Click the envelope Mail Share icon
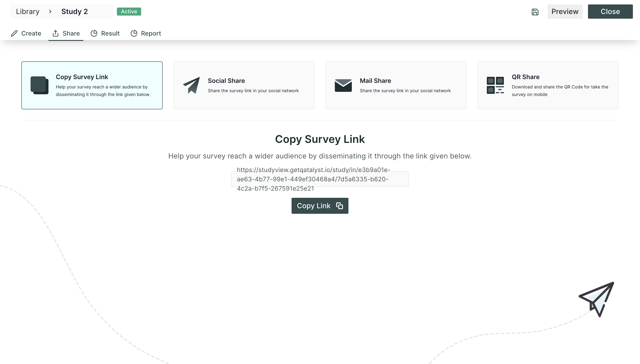 (x=343, y=85)
